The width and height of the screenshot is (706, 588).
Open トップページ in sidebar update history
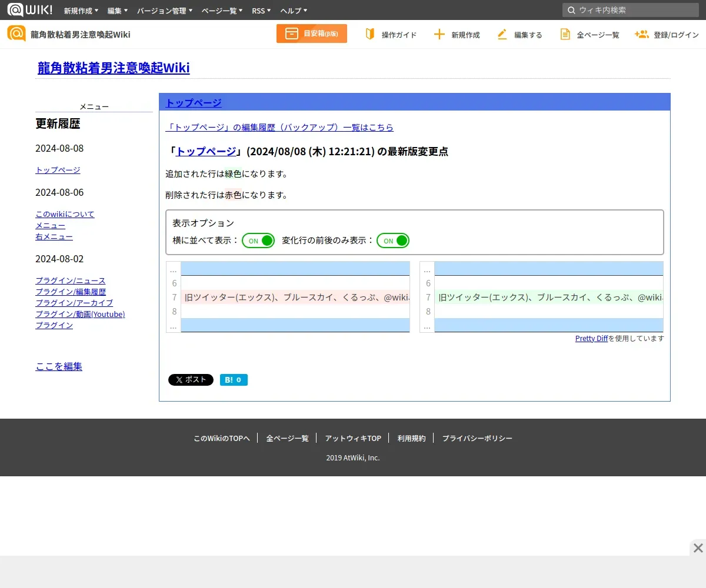[x=58, y=170]
